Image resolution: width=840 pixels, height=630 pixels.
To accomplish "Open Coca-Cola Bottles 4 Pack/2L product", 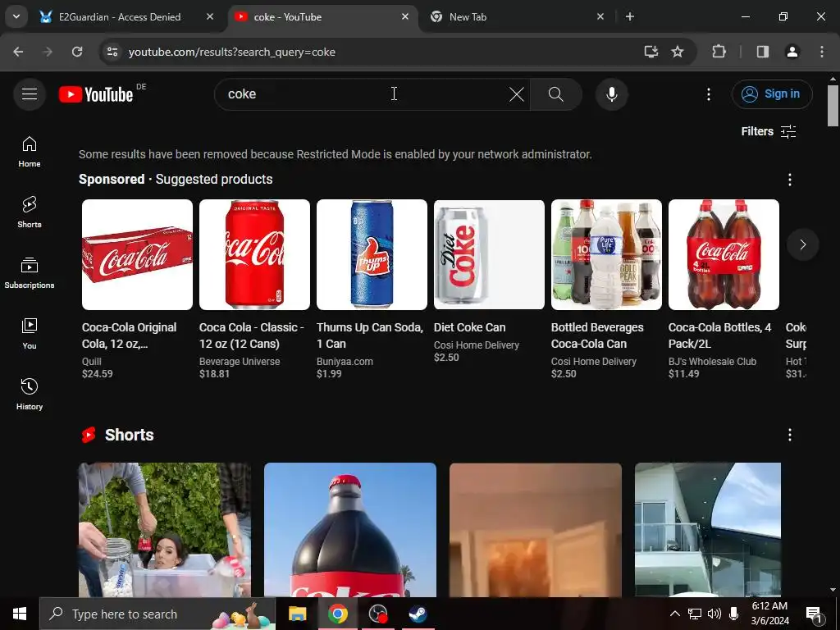I will pyautogui.click(x=724, y=290).
